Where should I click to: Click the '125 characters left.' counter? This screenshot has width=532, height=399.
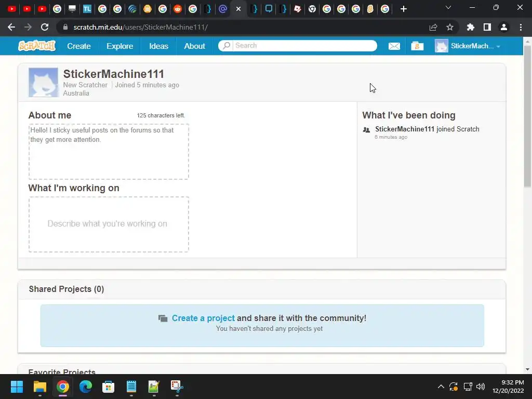tap(161, 115)
